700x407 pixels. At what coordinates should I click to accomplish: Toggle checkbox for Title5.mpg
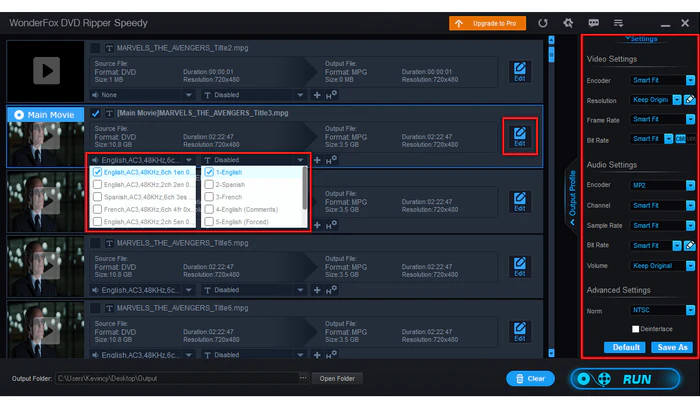point(95,243)
